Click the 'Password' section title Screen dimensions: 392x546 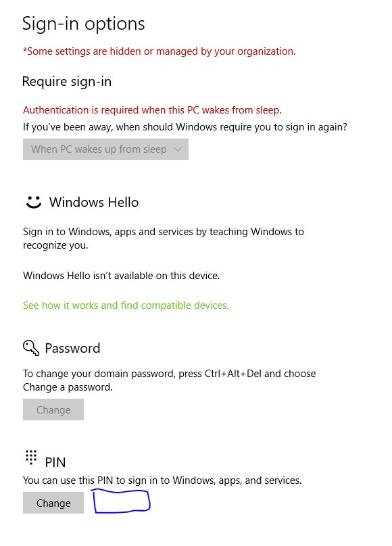72,348
